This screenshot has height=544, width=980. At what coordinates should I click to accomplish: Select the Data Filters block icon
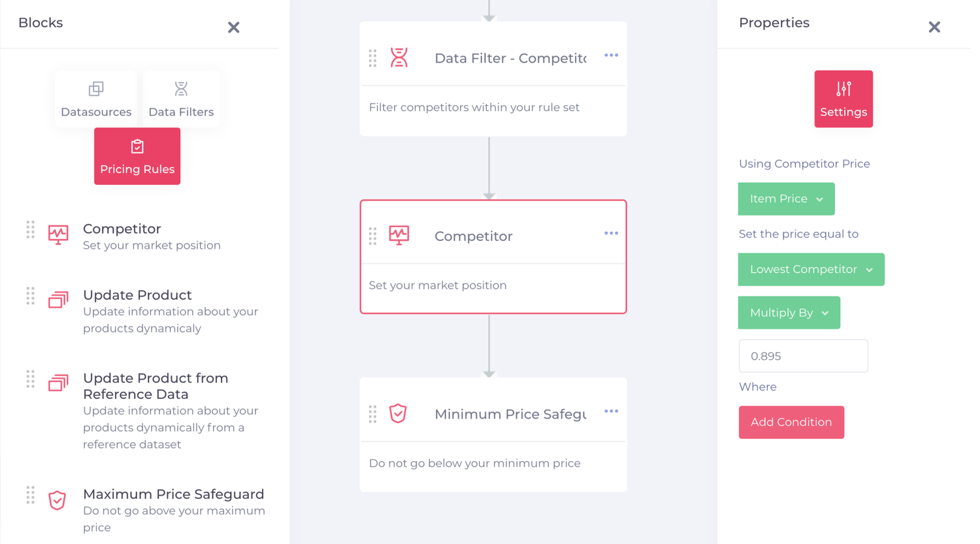[181, 89]
